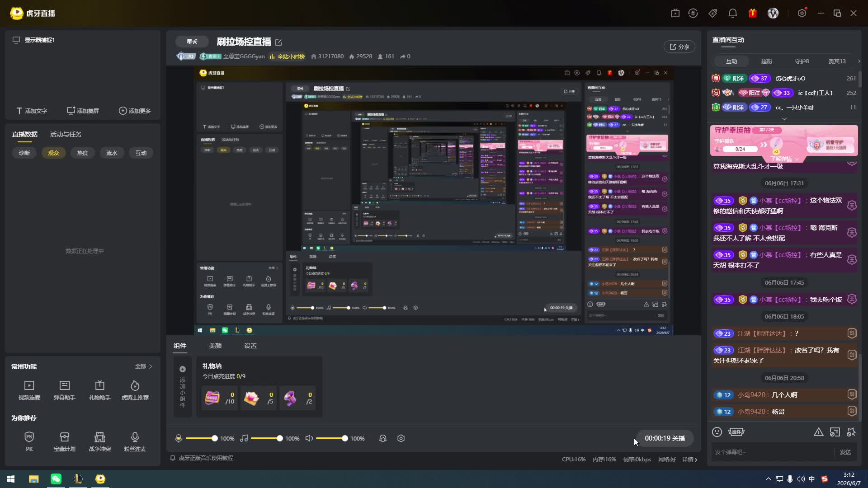Image resolution: width=868 pixels, height=488 pixels.
Task: Click 发送 to send danmaku
Action: click(x=845, y=452)
